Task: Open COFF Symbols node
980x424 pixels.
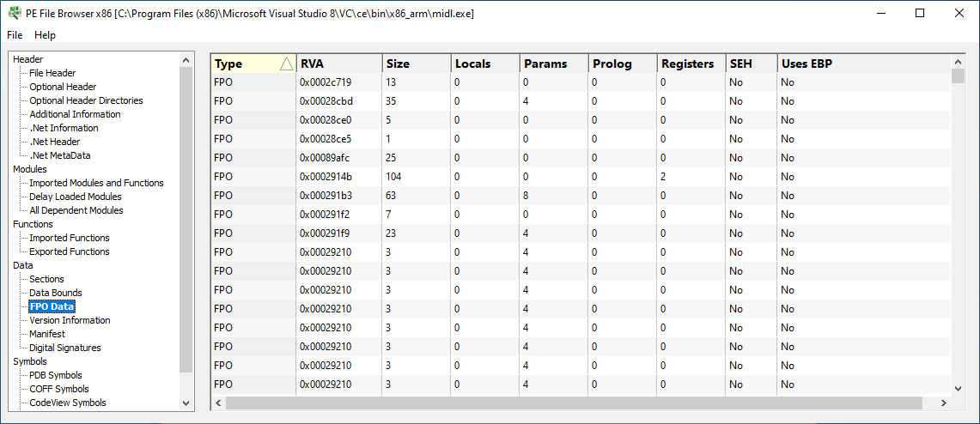Action: coord(59,389)
